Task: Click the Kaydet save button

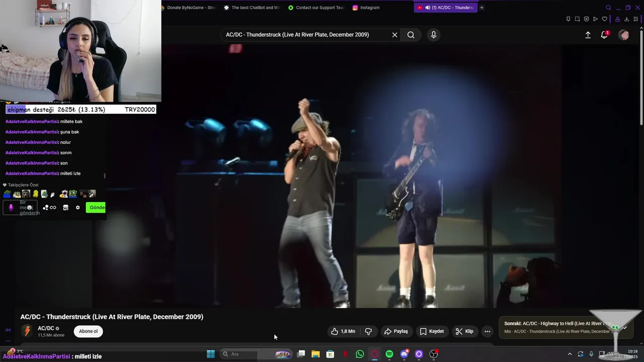Action: (432, 331)
